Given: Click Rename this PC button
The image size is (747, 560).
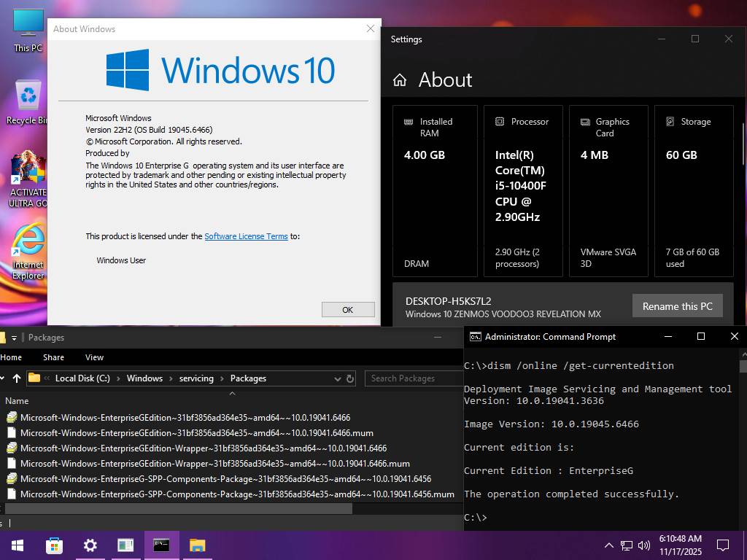Looking at the screenshot, I should [x=678, y=306].
